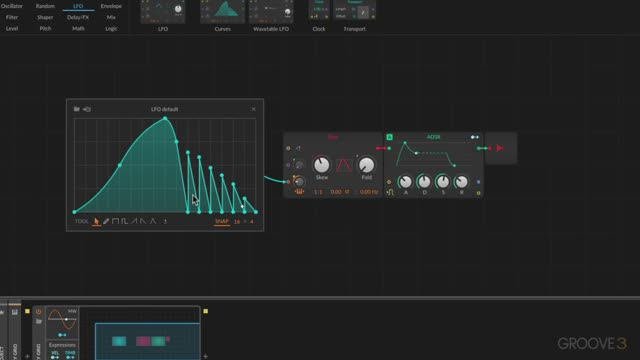Click the Fold knob on the LFO module
The width and height of the screenshot is (640, 360).
(367, 165)
